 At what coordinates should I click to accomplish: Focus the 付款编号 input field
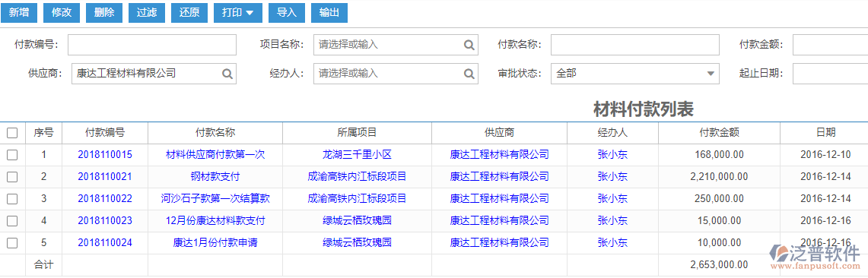click(152, 45)
